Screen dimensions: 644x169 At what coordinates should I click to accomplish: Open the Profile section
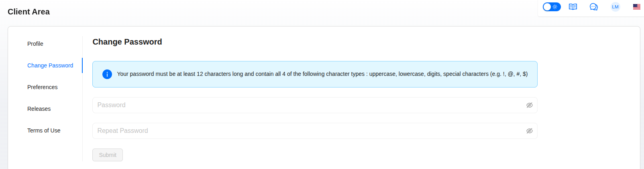(35, 44)
